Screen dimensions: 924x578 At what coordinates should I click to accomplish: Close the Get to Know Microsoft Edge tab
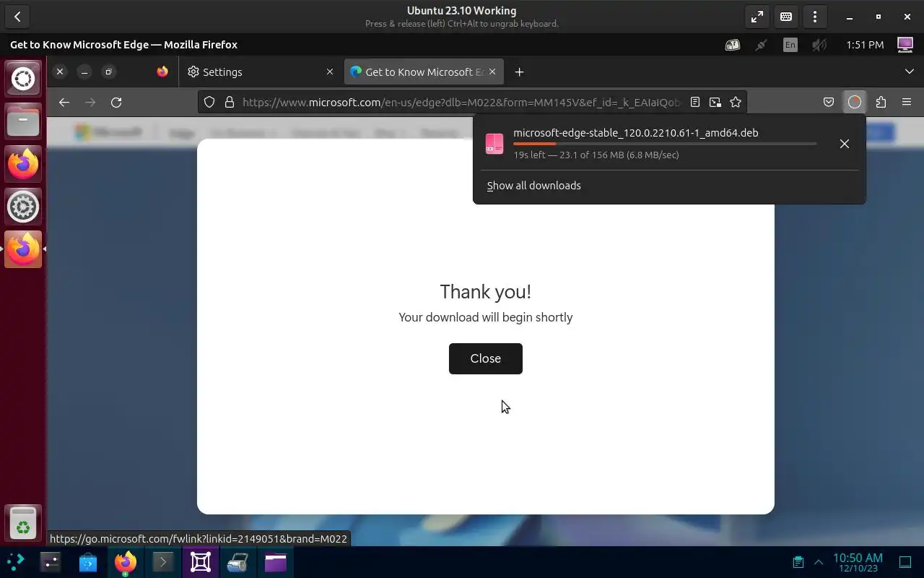(x=492, y=72)
